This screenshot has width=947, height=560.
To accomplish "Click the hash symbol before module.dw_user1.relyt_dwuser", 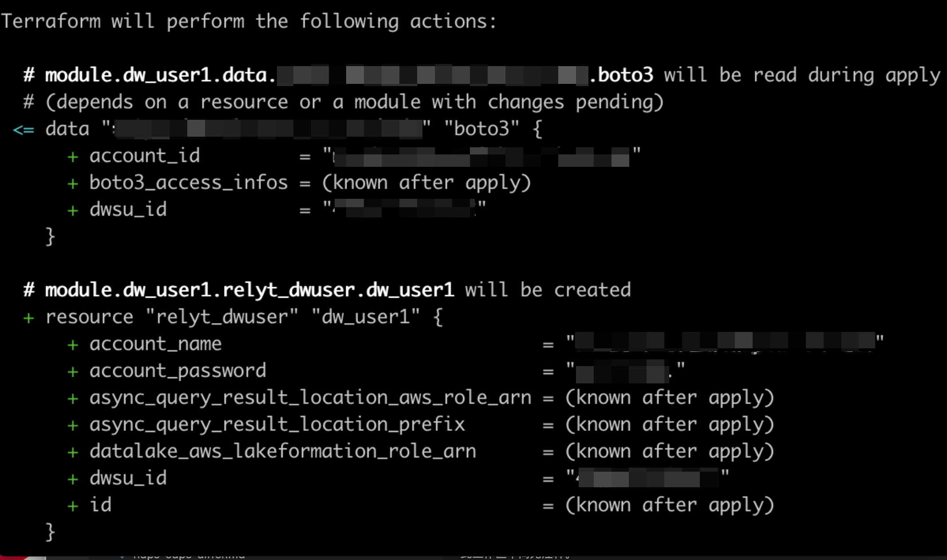I will coord(29,290).
